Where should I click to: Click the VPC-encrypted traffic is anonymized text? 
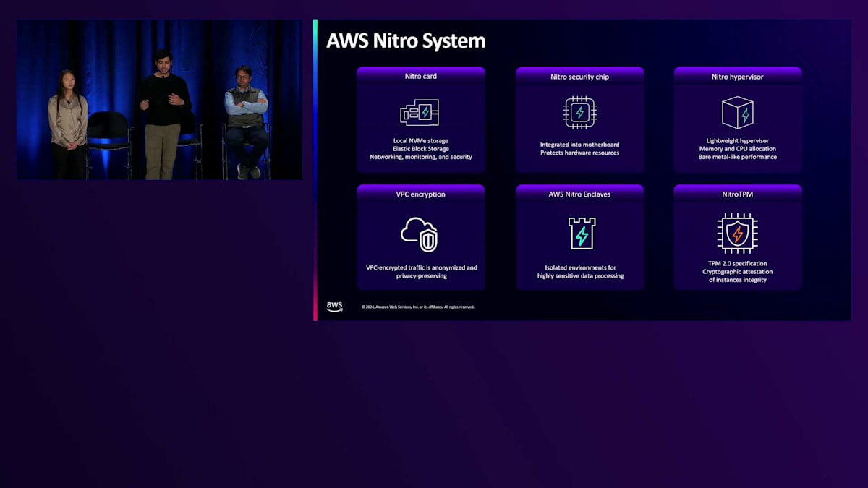click(421, 267)
